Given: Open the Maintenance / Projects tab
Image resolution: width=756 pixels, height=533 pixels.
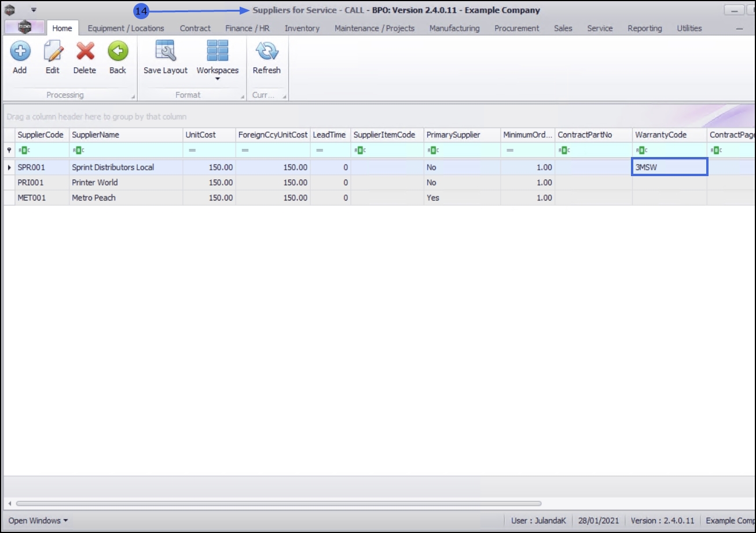Looking at the screenshot, I should click(x=375, y=28).
